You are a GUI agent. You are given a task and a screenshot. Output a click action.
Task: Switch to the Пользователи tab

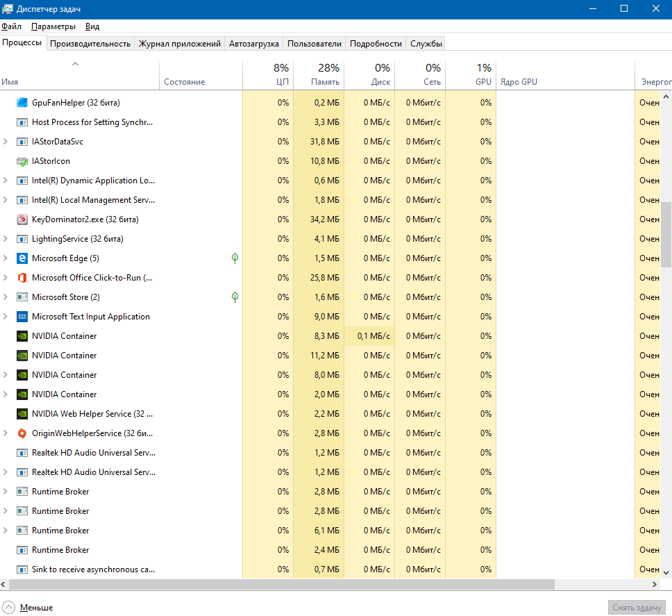coord(314,44)
